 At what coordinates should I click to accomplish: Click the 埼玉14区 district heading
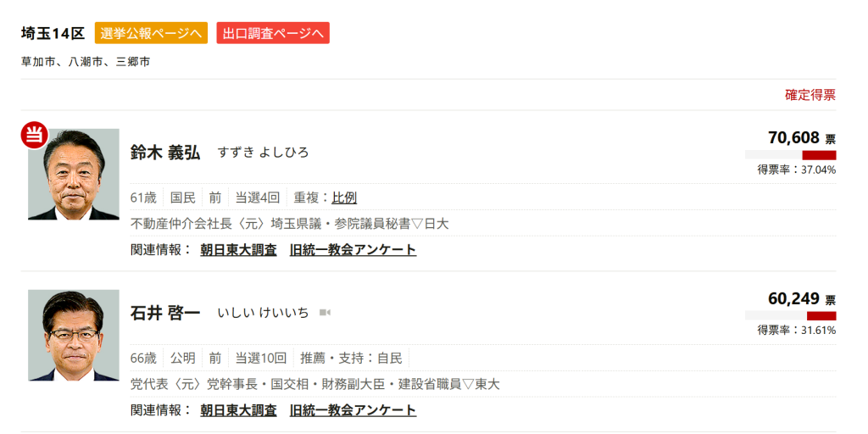(x=53, y=33)
